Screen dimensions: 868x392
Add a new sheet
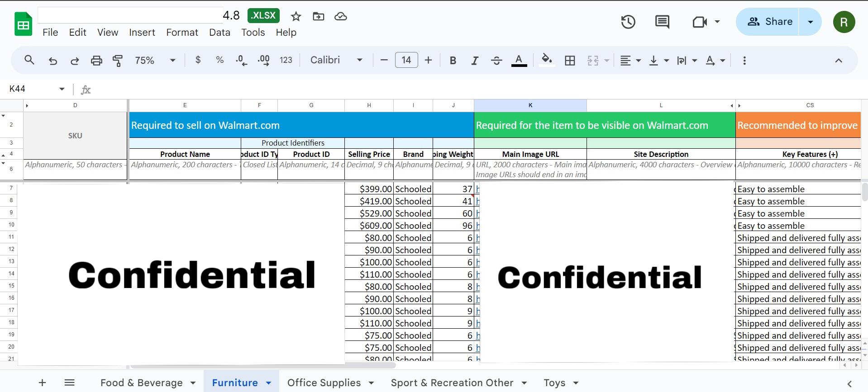click(43, 383)
